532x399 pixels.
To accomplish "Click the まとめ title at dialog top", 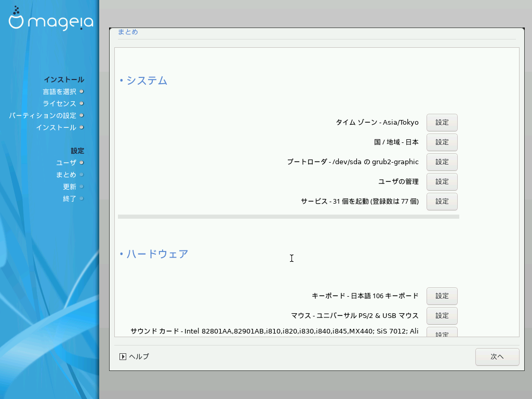I will point(128,32).
